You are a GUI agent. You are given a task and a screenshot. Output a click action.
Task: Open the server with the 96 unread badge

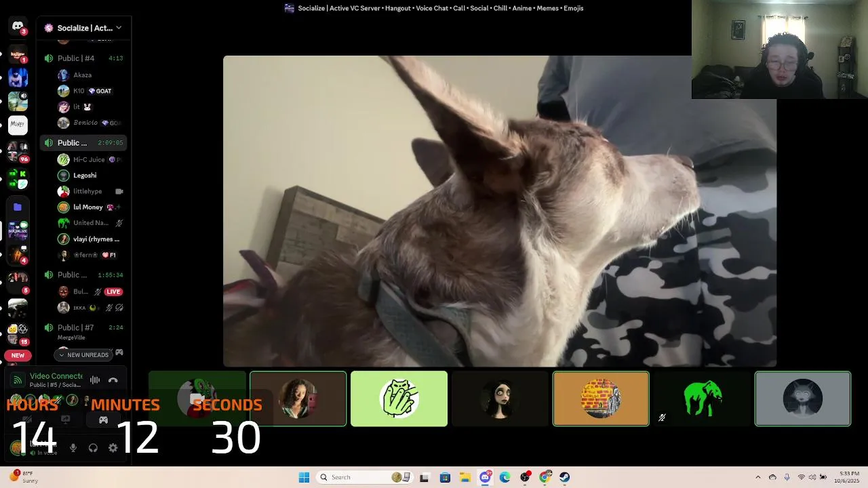coord(18,150)
